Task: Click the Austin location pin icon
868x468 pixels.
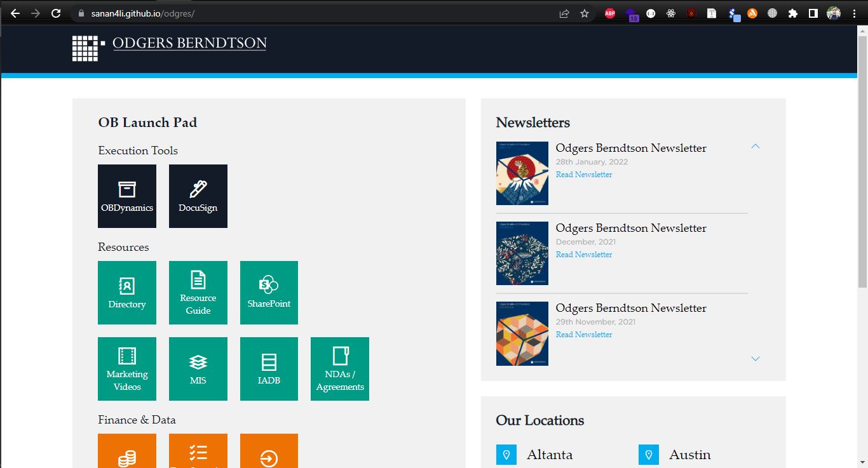Action: pyautogui.click(x=649, y=455)
